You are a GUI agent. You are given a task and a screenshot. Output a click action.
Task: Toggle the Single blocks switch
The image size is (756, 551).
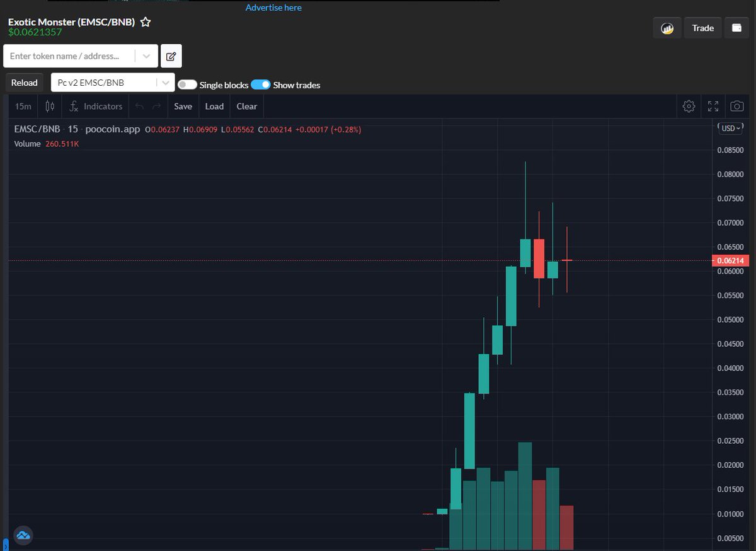(x=187, y=84)
